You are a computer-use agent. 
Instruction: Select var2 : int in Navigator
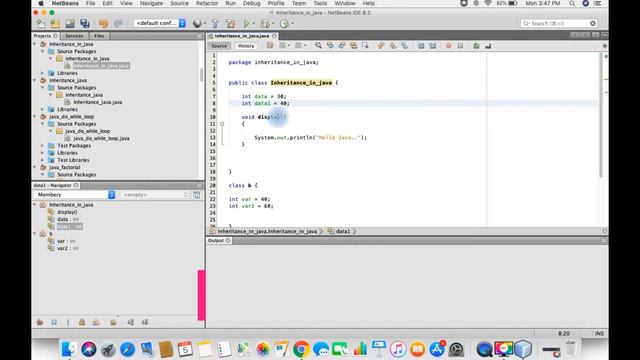click(x=68, y=248)
